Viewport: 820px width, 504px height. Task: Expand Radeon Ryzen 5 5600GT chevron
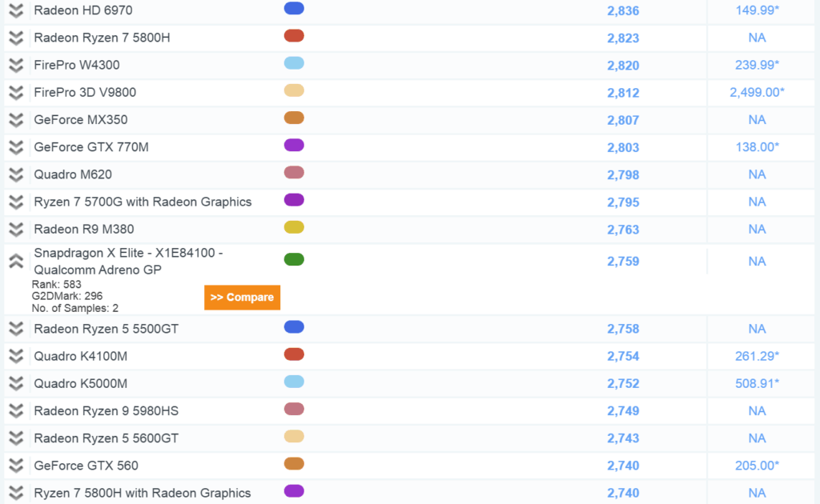16,438
